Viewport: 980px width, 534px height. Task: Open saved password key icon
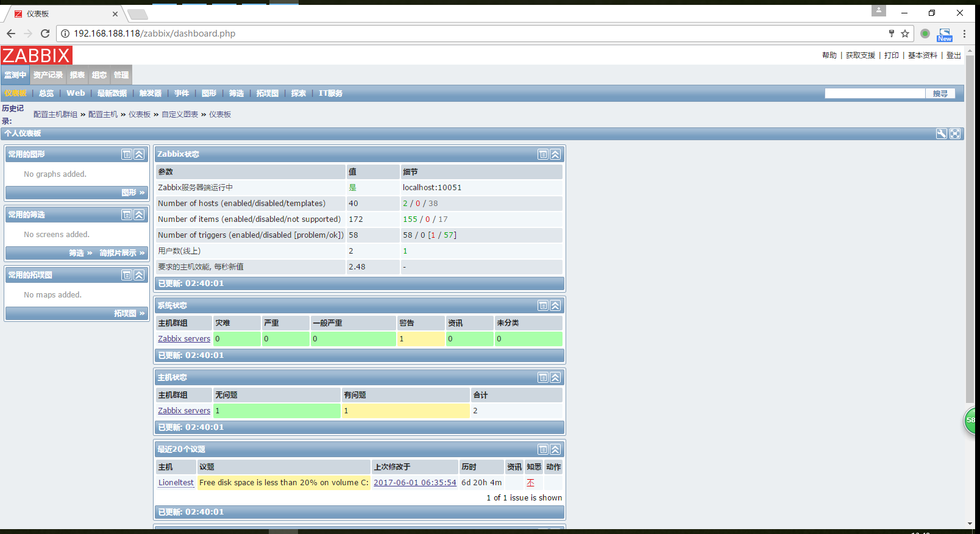pos(891,34)
